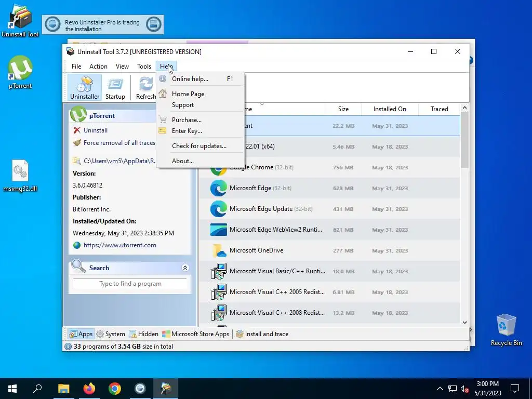
Task: Close the Help menu by clicking Help
Action: [x=166, y=66]
